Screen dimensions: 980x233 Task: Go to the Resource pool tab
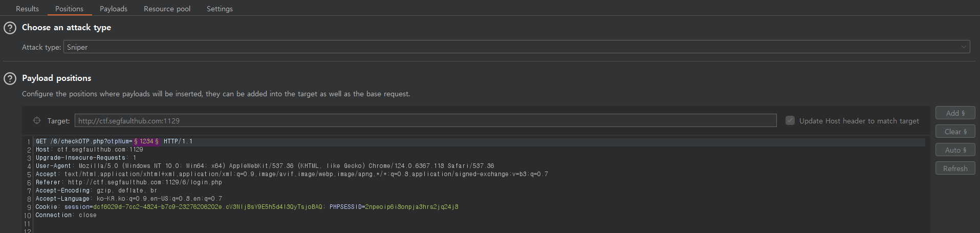167,9
